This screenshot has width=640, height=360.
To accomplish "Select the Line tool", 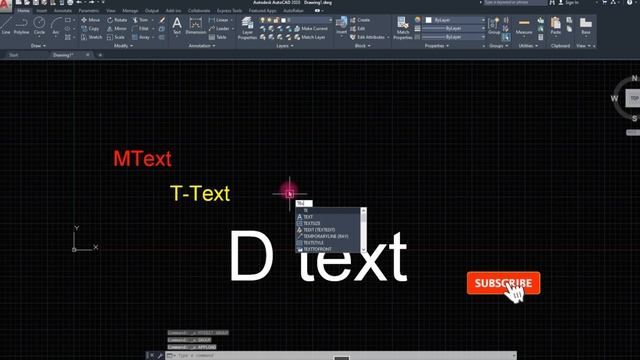I will 6,25.
